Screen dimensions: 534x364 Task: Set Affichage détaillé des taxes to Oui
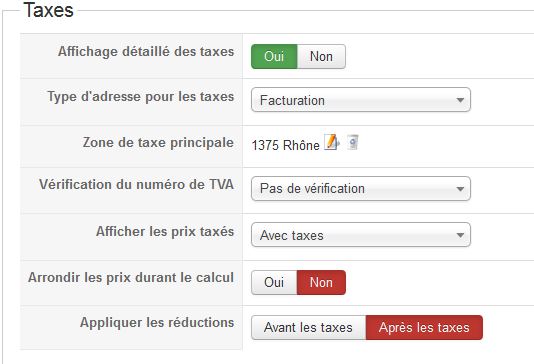[274, 57]
